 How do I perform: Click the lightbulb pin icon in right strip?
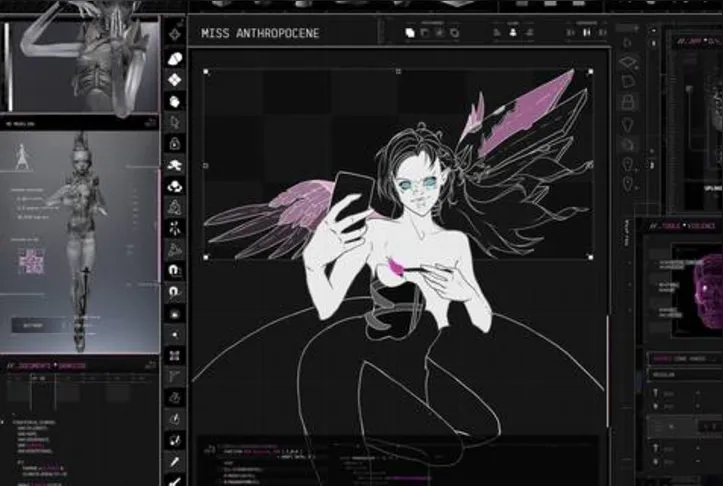(x=628, y=165)
